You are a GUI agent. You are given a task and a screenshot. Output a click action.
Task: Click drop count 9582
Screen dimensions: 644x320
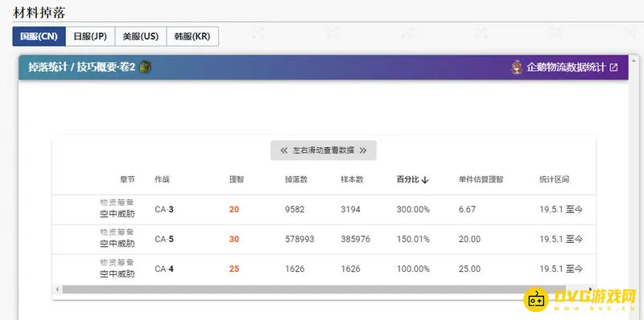pos(295,210)
